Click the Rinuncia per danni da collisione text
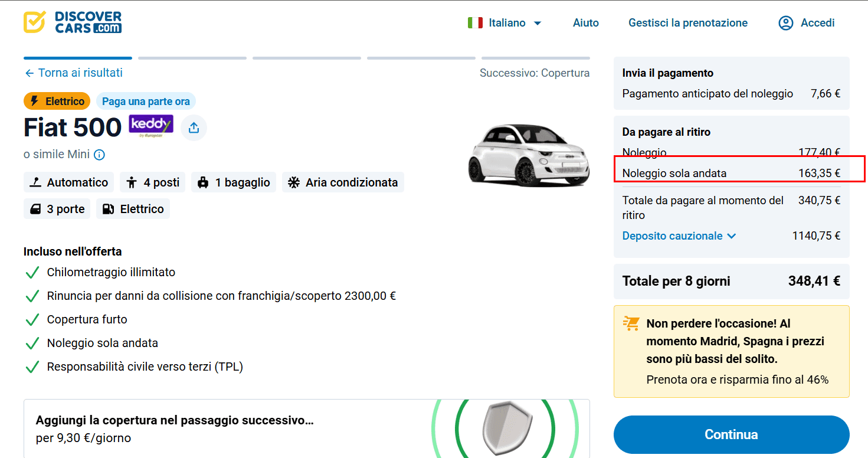 [x=221, y=296]
